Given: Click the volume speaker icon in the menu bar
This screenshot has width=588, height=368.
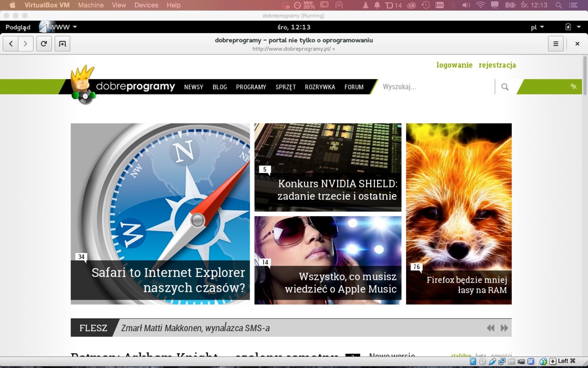Looking at the screenshot, I should [466, 5].
